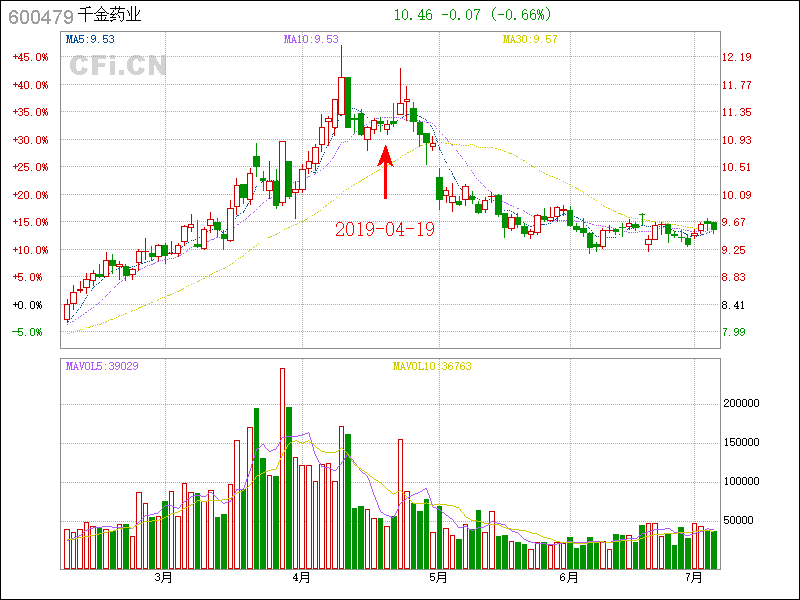Click the CFi.CN watermark logo
Viewport: 800px width, 600px height.
tap(117, 67)
